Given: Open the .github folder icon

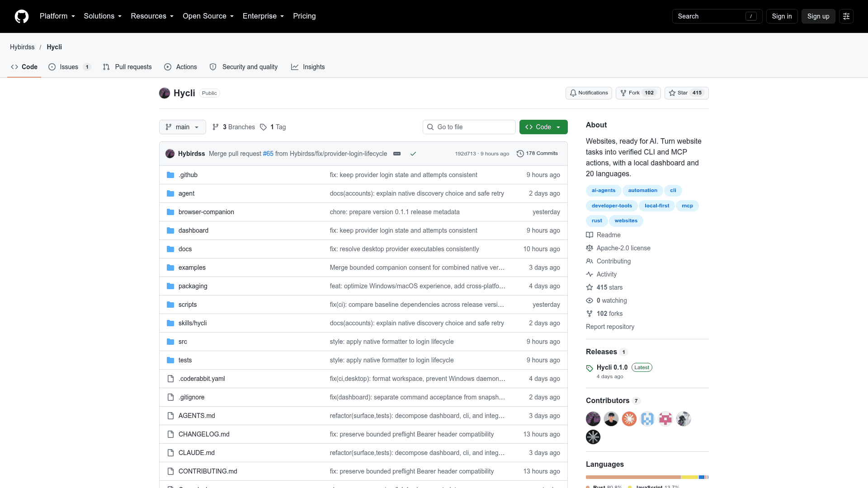Looking at the screenshot, I should click(x=170, y=175).
